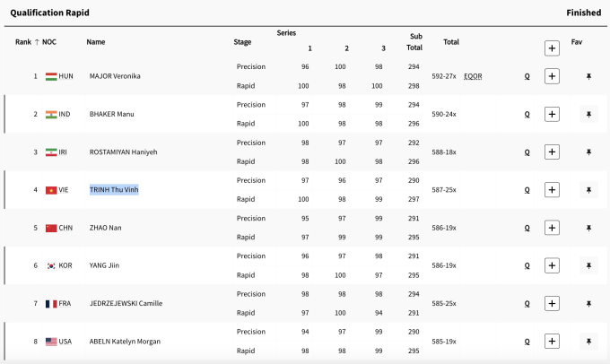610x364 pixels.
Task: Expand details for ABELN Katelyn Morgan
Action: (552, 342)
